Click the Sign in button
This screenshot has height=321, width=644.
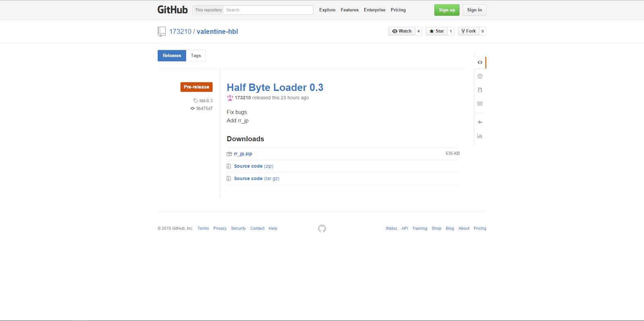pyautogui.click(x=475, y=10)
